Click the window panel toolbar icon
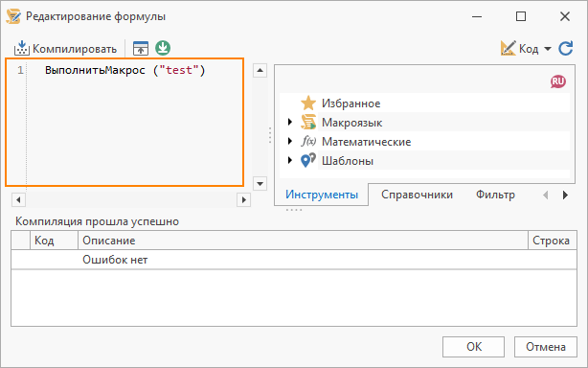 (141, 48)
